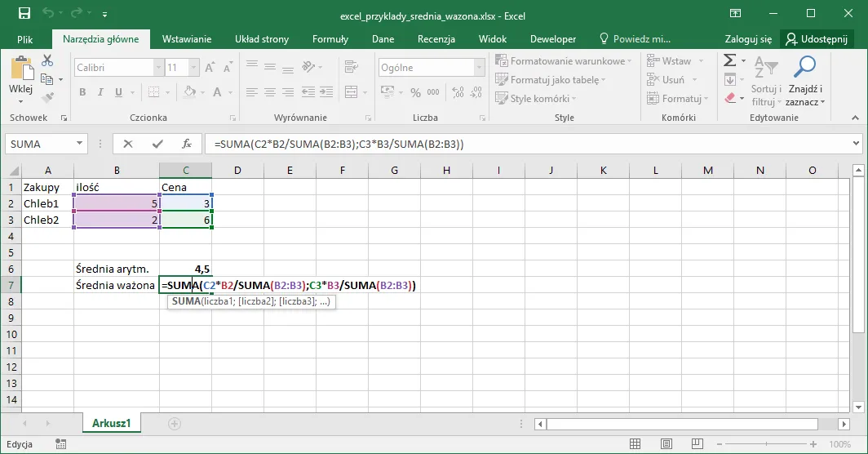
Task: Click the center horizontally icon
Action: pyautogui.click(x=269, y=92)
